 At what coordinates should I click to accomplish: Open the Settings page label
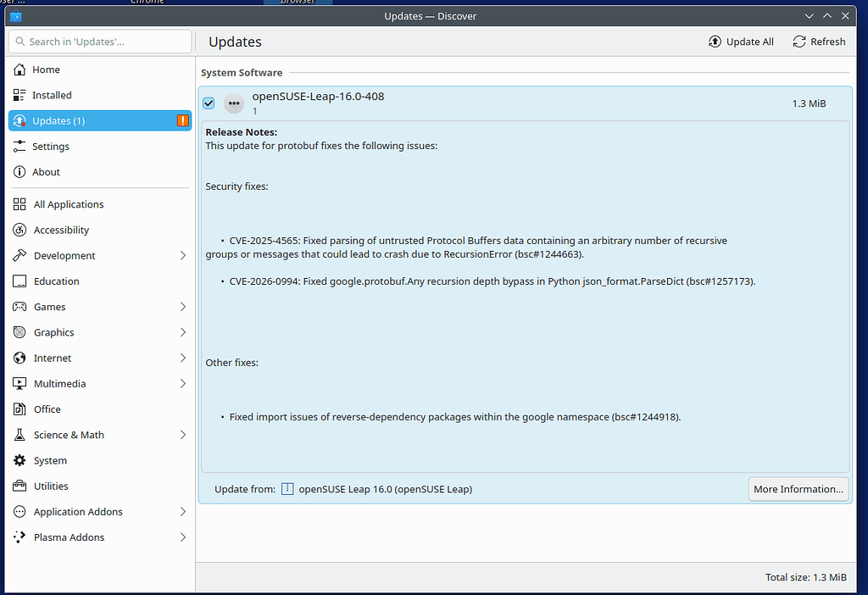pyautogui.click(x=51, y=147)
